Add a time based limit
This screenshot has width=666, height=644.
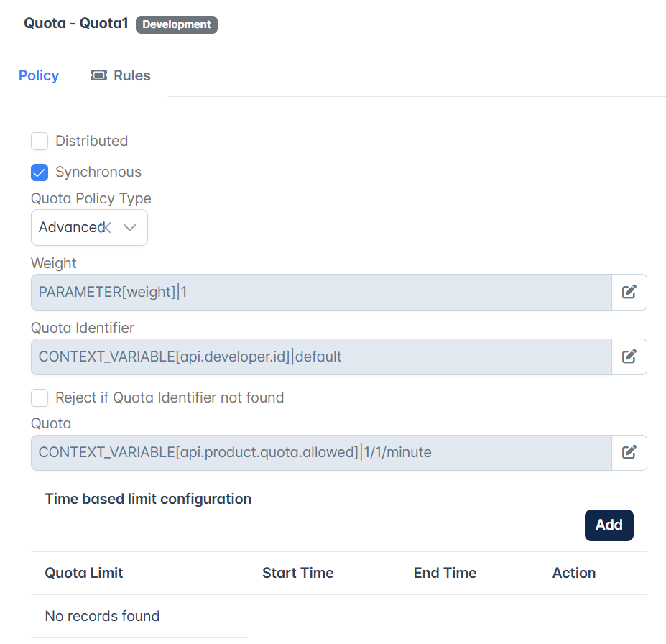[609, 525]
